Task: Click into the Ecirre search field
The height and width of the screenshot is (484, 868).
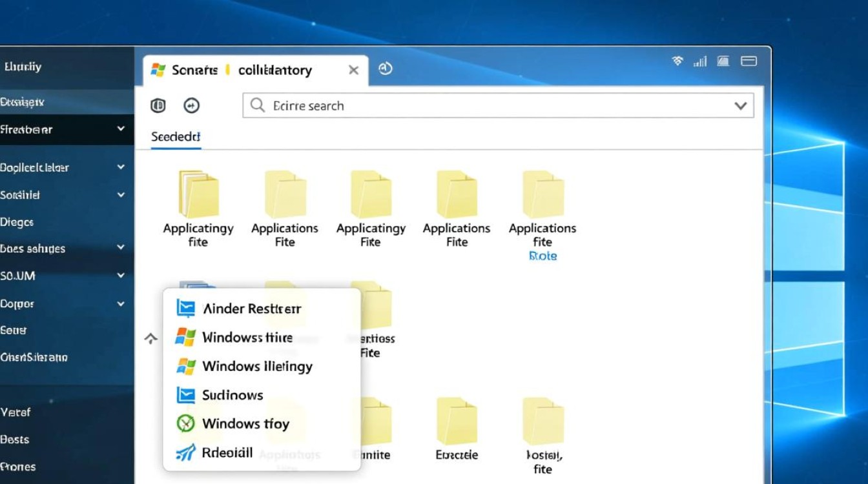Action: pyautogui.click(x=491, y=106)
